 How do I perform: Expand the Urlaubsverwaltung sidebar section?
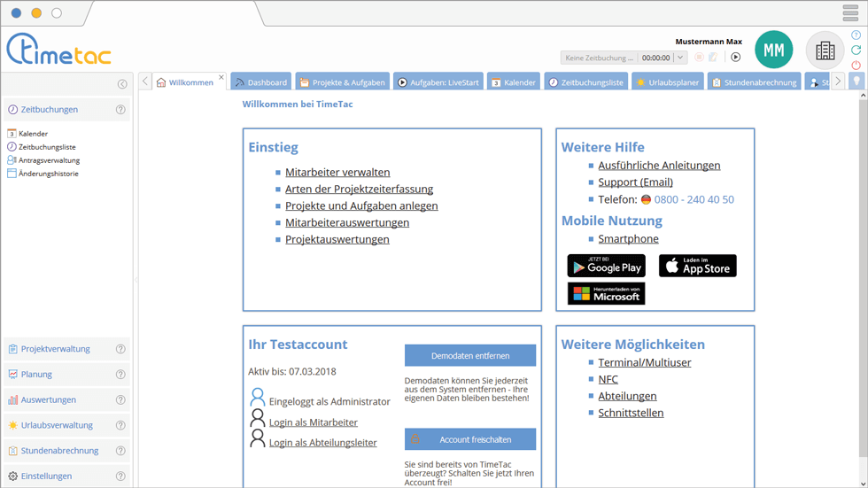(x=57, y=425)
